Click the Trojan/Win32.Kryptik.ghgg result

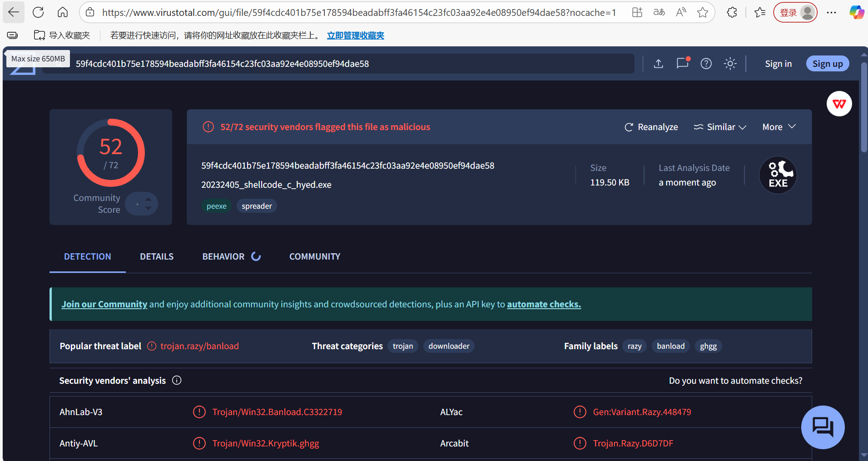coord(266,443)
